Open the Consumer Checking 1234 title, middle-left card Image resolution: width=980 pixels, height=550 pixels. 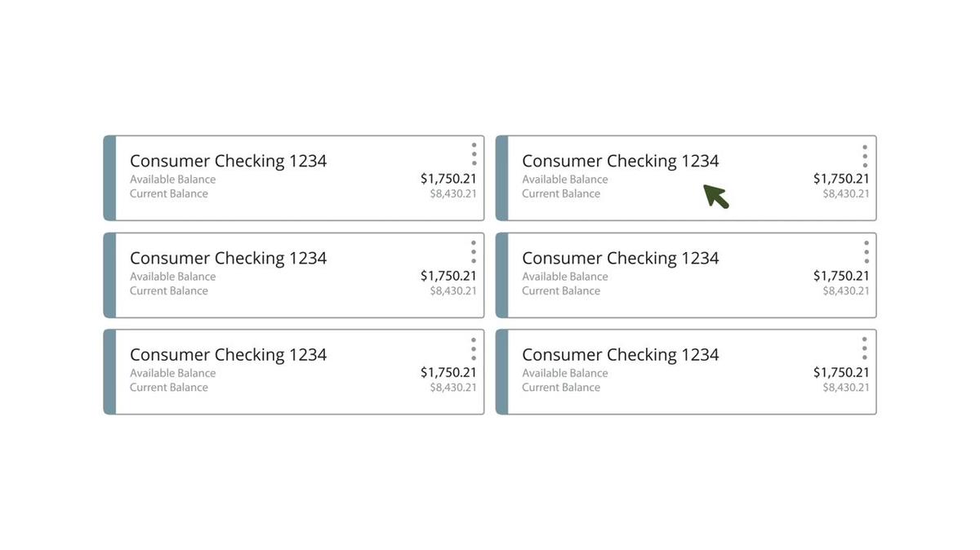click(x=228, y=258)
